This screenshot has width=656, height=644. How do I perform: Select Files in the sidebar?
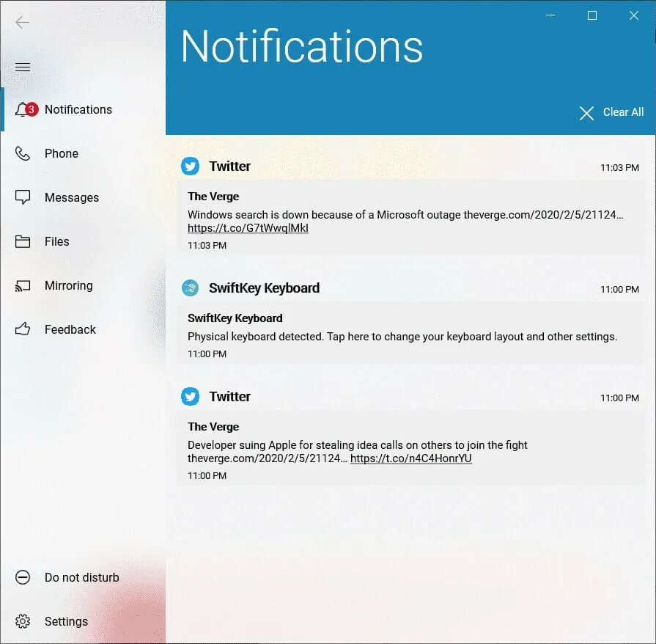click(x=83, y=241)
